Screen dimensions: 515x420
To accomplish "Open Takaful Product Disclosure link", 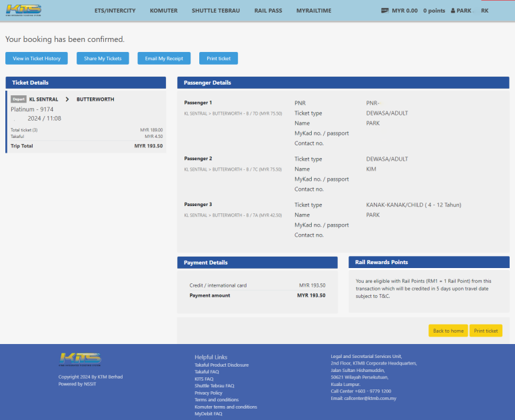I will [222, 365].
